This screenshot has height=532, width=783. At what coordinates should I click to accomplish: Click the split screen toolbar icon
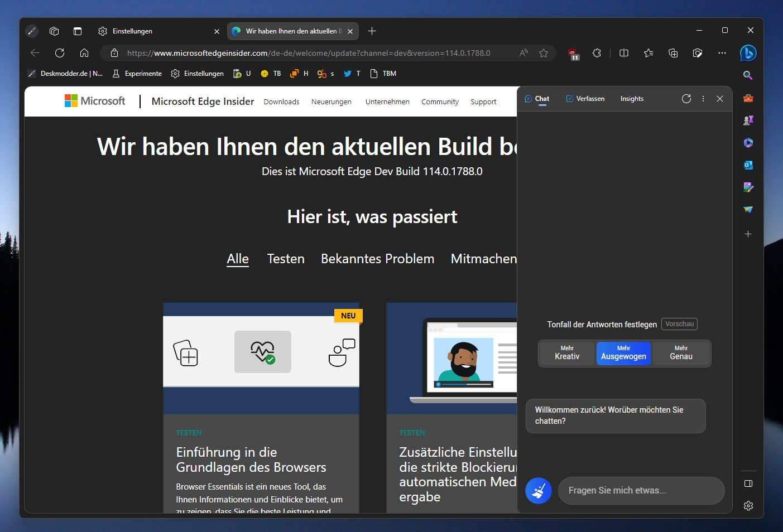click(624, 53)
